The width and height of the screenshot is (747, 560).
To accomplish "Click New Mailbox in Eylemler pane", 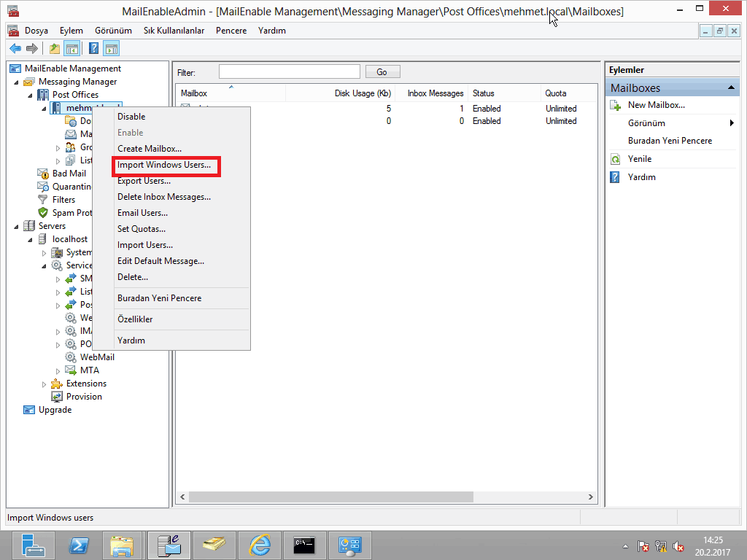I will click(657, 105).
